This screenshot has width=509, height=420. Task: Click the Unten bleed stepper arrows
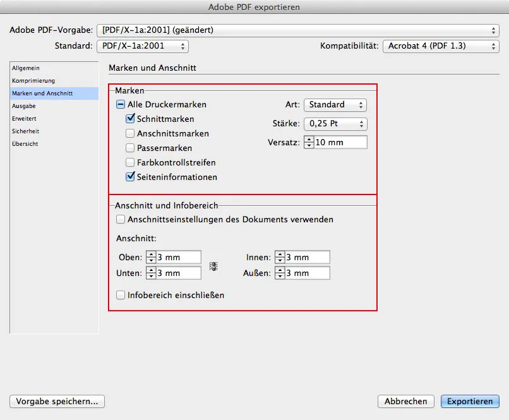(x=151, y=273)
